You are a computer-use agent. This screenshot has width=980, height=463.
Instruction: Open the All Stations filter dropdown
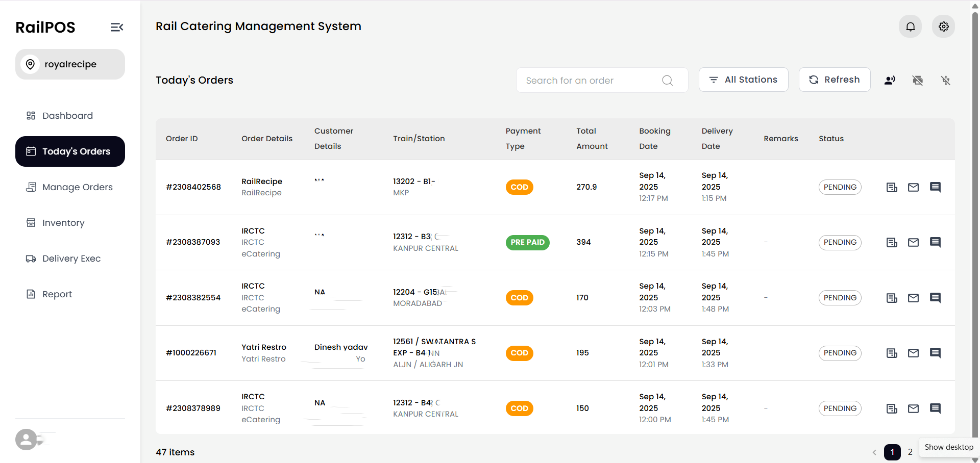[x=743, y=80]
